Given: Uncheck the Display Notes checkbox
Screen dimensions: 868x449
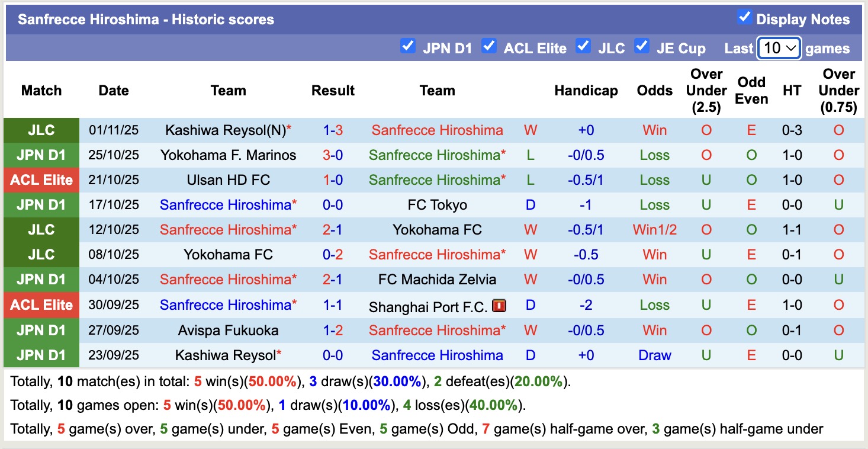Looking at the screenshot, I should 745,18.
